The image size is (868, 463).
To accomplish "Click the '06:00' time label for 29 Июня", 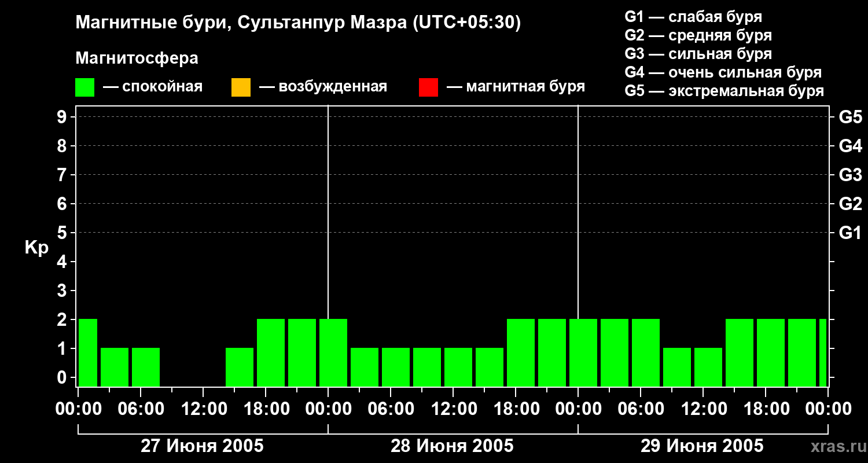I will tap(641, 409).
